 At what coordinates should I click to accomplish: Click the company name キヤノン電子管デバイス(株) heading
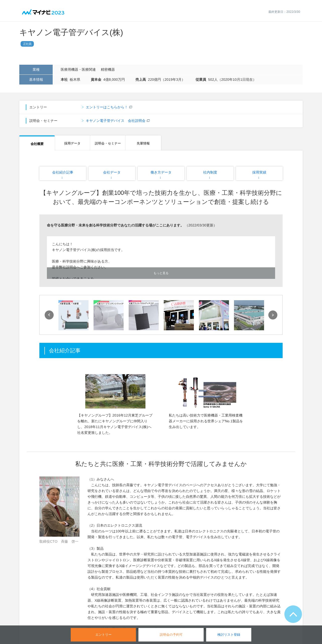pyautogui.click(x=71, y=32)
